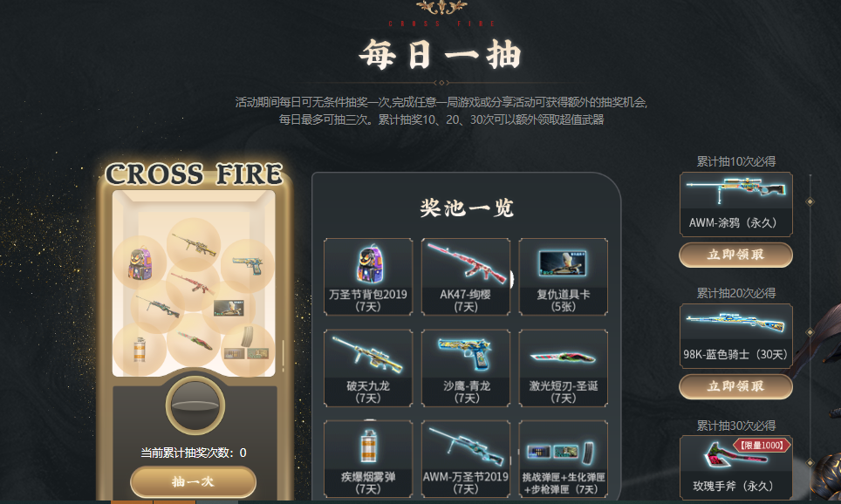Click the first diamond marker on progress line
The image size is (841, 504).
pyautogui.click(x=810, y=201)
